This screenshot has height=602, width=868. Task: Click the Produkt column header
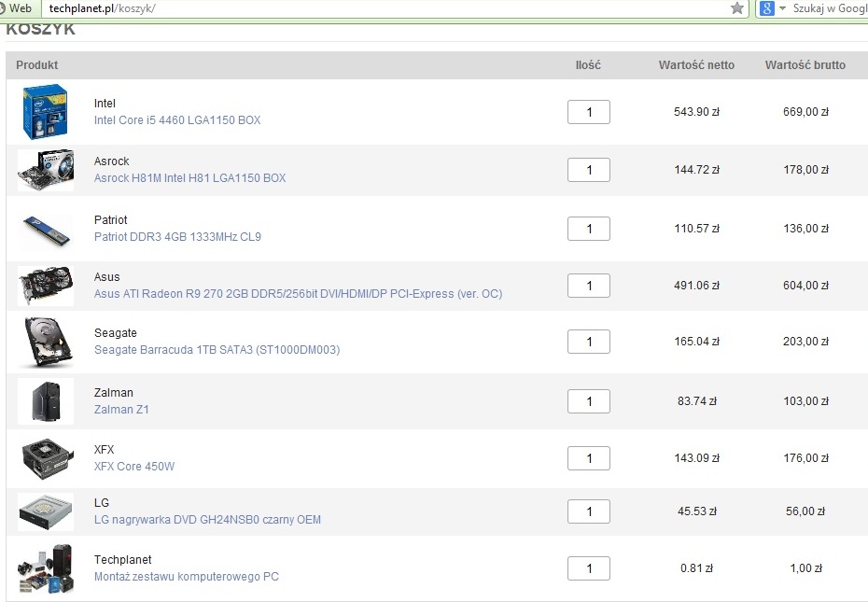click(37, 64)
